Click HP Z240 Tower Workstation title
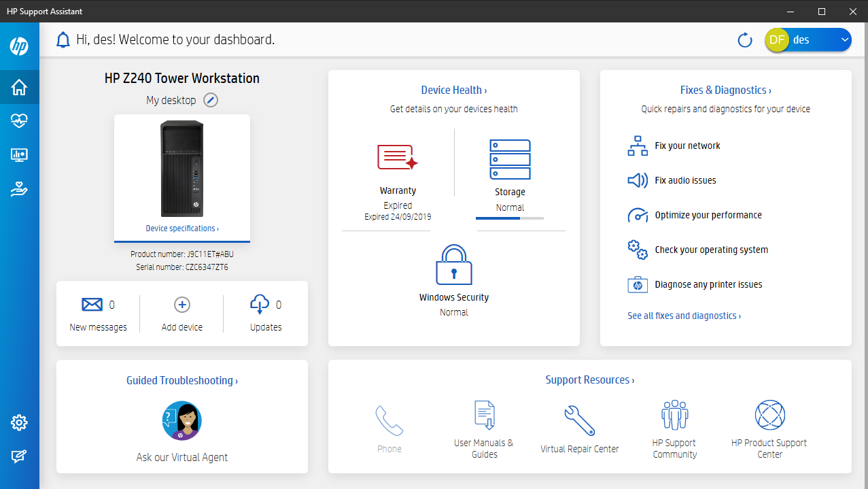 coord(182,78)
